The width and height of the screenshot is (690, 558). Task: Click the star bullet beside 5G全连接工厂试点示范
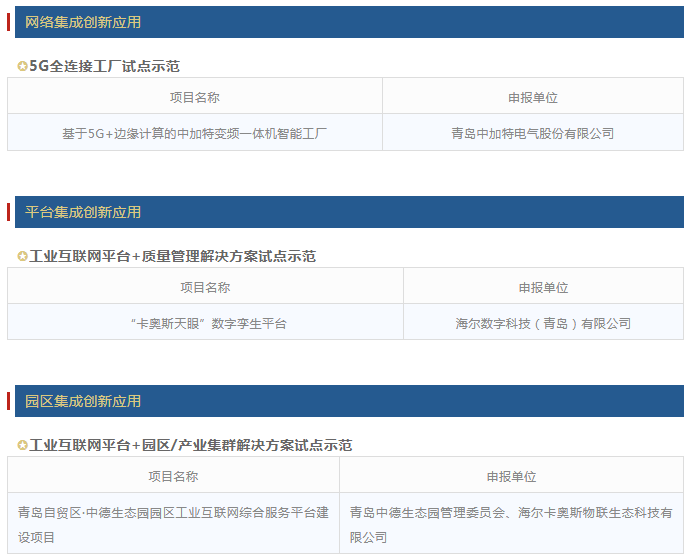(22, 66)
